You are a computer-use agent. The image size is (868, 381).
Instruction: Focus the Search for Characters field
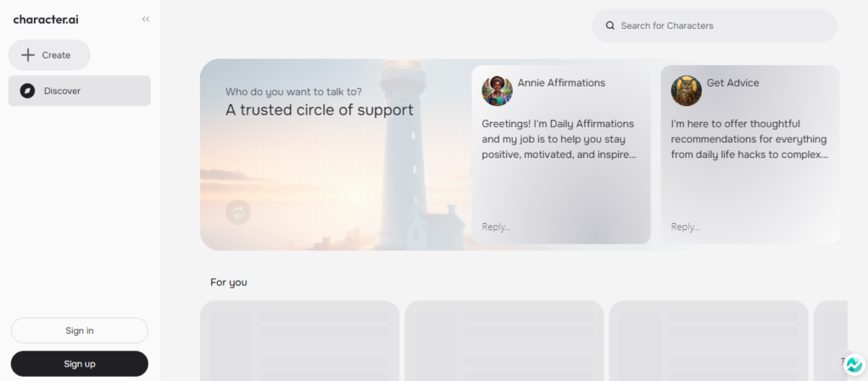click(x=721, y=25)
